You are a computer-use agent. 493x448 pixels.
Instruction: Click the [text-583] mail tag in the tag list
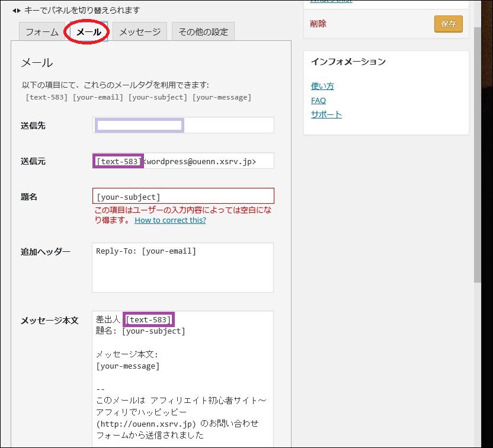[x=47, y=97]
